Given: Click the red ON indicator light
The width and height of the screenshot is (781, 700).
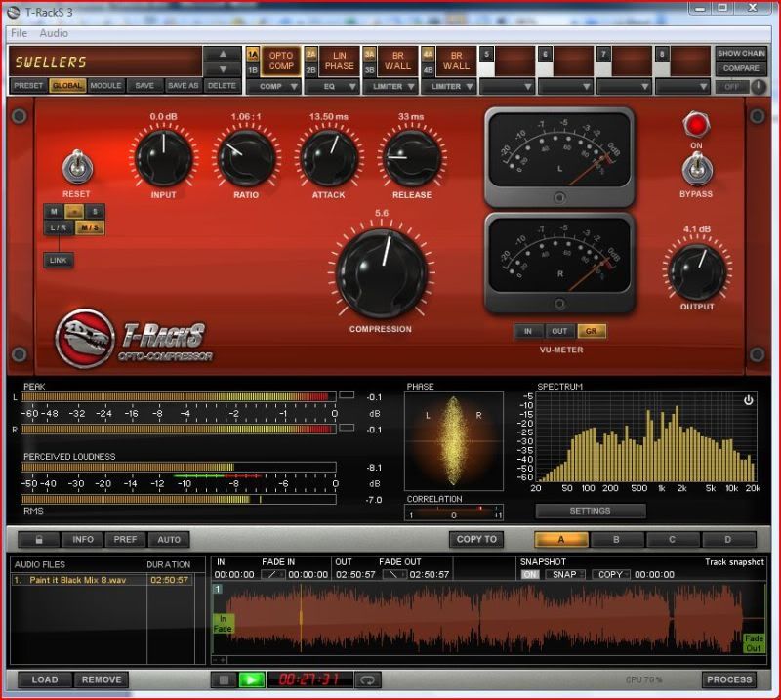Looking at the screenshot, I should pyautogui.click(x=696, y=125).
